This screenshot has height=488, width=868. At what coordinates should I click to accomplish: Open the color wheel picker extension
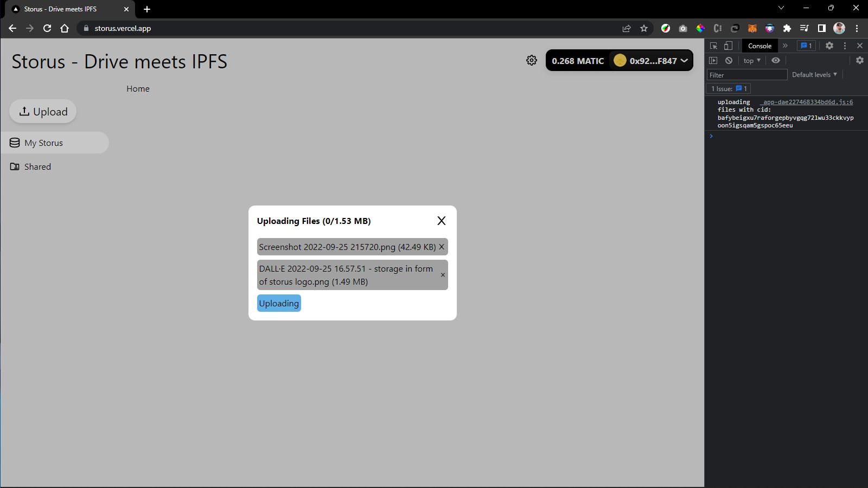pos(700,28)
